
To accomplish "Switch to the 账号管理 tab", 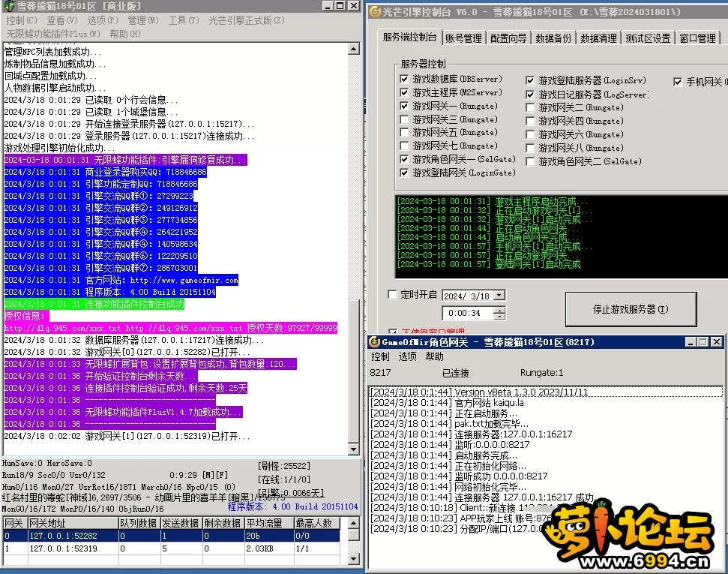I will coord(463,38).
